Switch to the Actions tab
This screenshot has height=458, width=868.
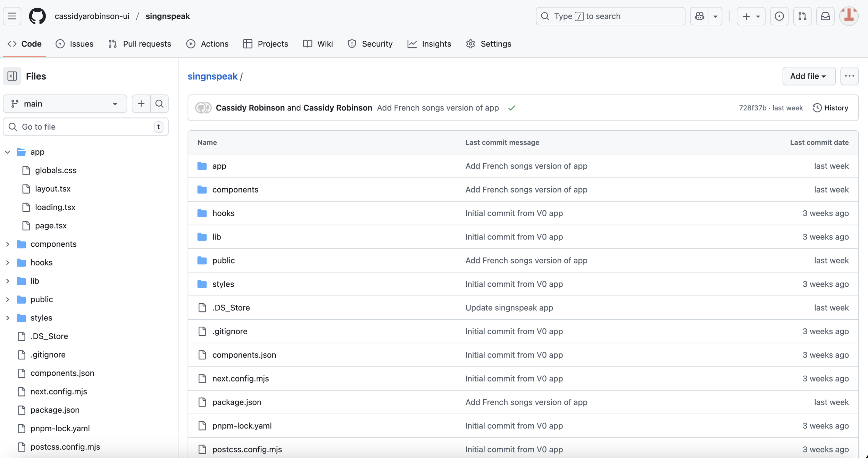coord(207,44)
